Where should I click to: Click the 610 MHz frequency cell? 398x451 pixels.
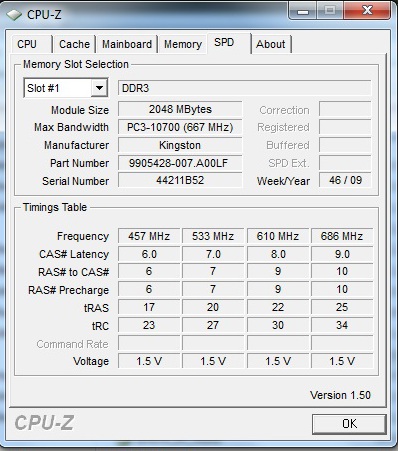[x=278, y=236]
